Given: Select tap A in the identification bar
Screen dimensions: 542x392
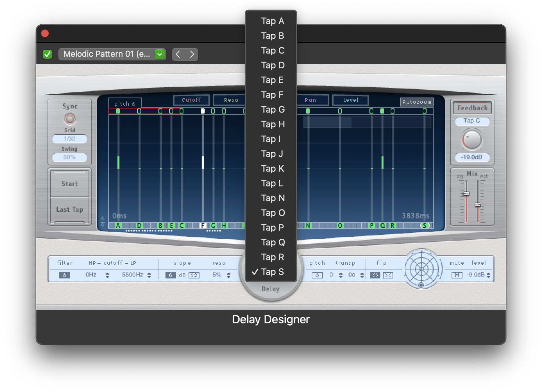Looking at the screenshot, I should pyautogui.click(x=118, y=226).
